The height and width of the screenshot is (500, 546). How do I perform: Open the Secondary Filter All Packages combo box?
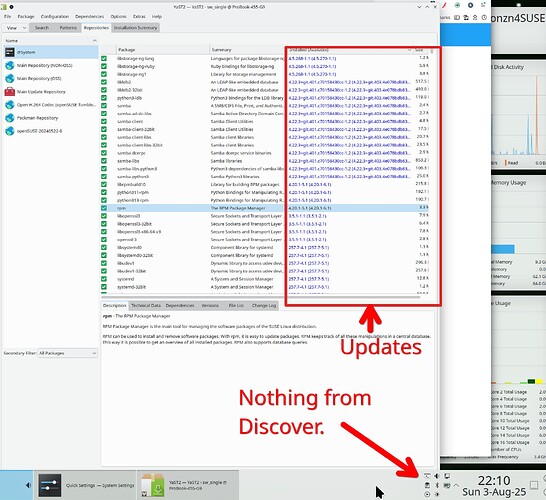pos(68,353)
